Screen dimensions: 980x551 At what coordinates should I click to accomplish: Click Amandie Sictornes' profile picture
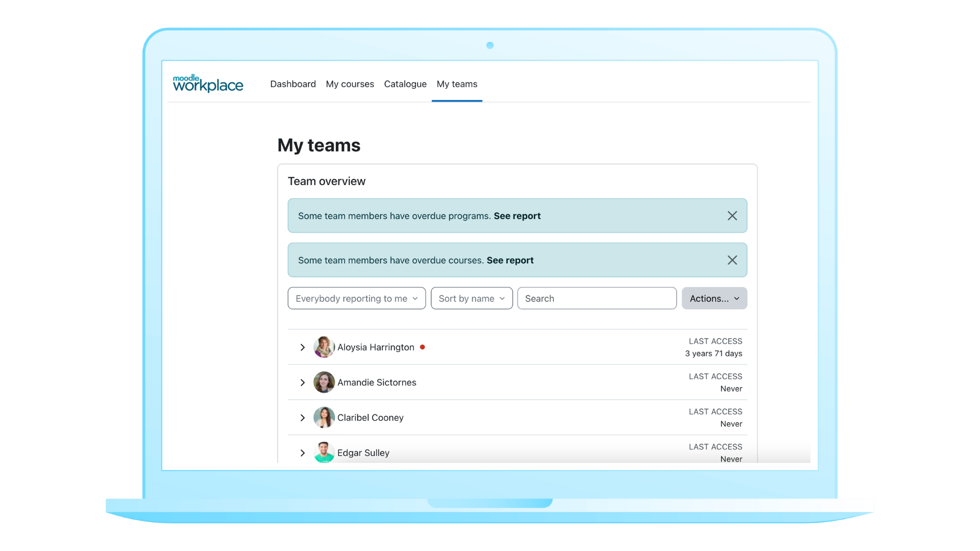(324, 382)
